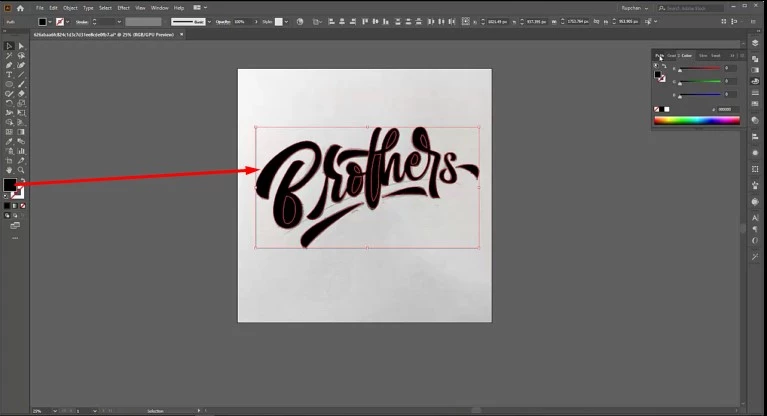Choose the Hand tool
Image resolution: width=767 pixels, height=416 pixels.
tap(9, 170)
